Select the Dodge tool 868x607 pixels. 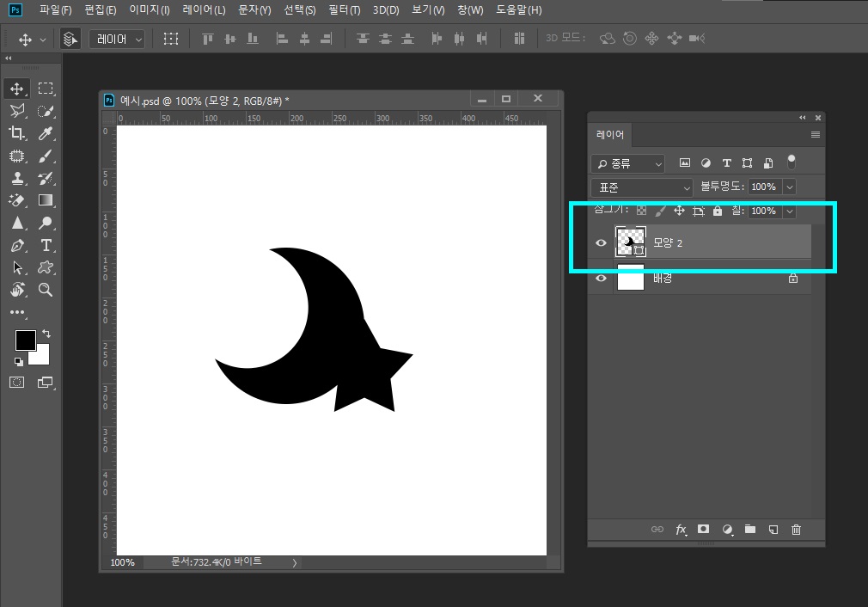[46, 223]
